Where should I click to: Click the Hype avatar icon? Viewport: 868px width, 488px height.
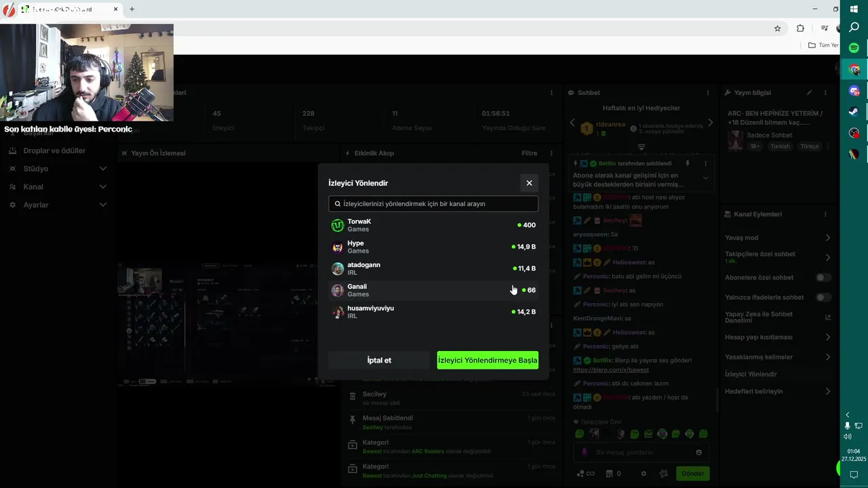337,247
